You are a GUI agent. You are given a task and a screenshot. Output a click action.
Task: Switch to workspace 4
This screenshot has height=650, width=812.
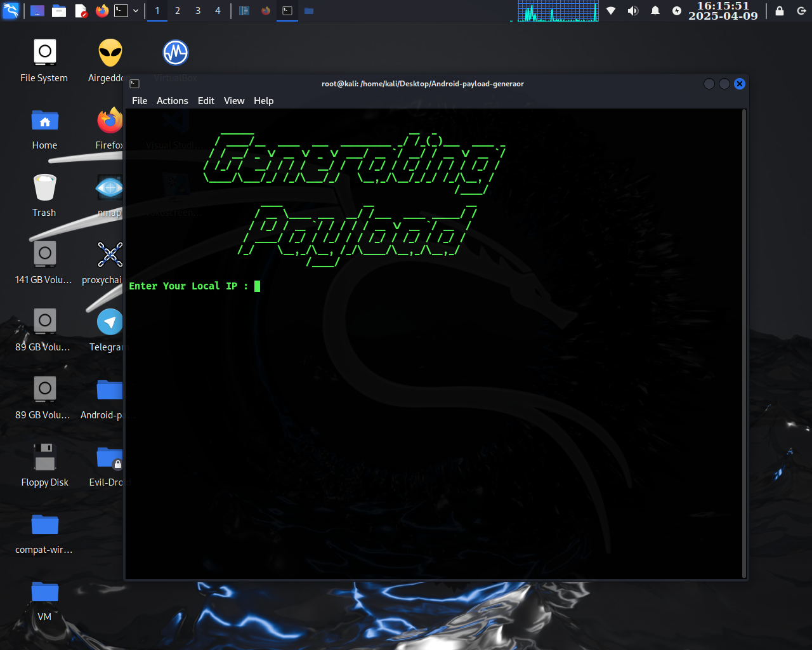click(x=218, y=10)
